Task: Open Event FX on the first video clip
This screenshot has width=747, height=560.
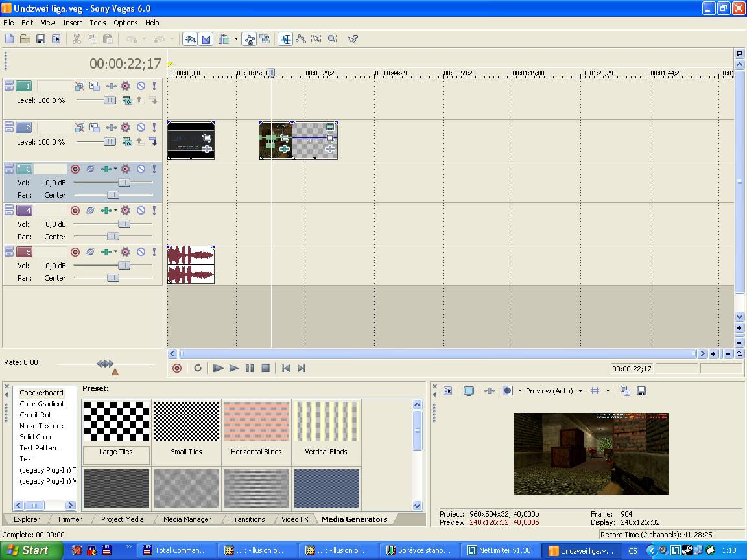Action: (206, 149)
